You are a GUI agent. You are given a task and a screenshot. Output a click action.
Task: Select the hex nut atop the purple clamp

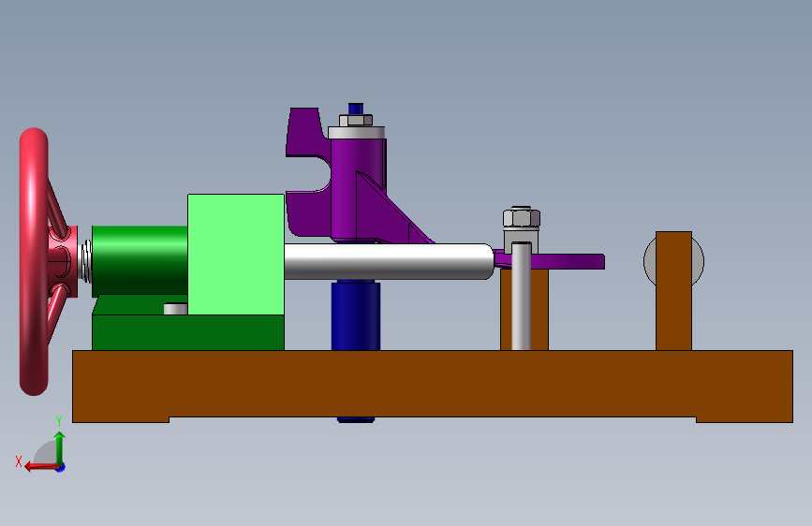click(356, 121)
